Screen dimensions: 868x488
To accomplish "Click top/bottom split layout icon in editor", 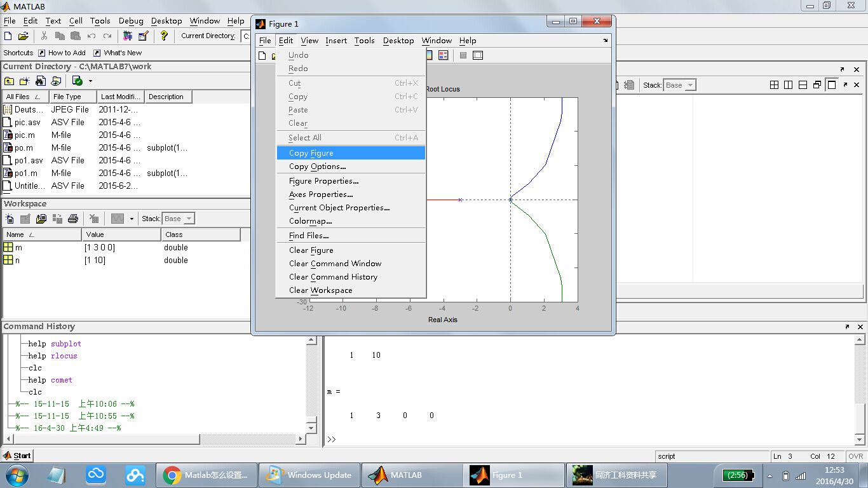I will tap(803, 85).
